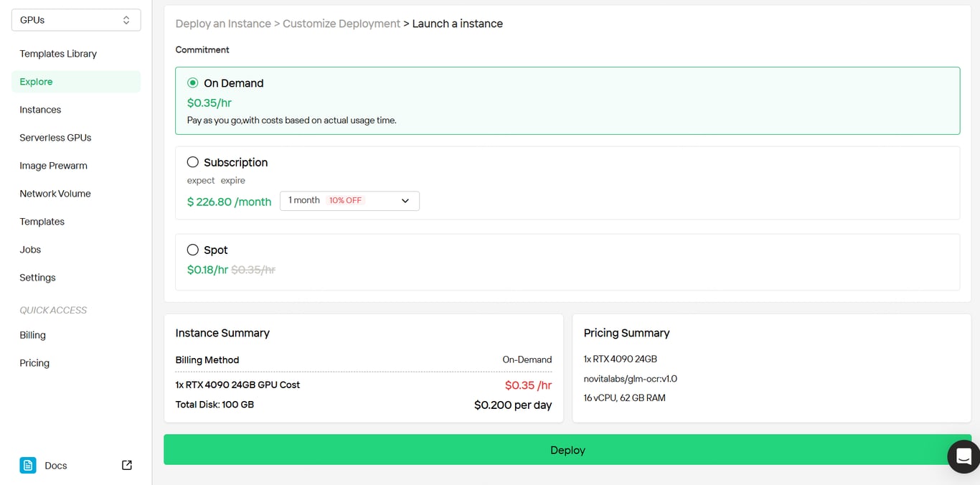
Task: Open the Jobs page
Action: point(30,250)
